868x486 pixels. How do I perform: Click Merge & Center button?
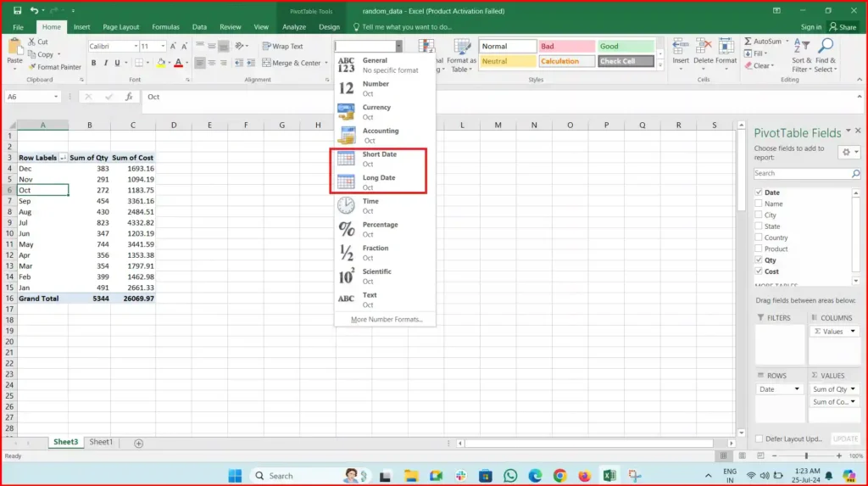coord(292,63)
